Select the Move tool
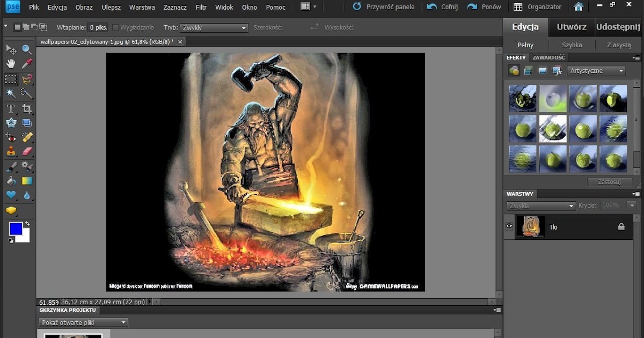Viewport: 644px width, 338px height. [x=11, y=49]
